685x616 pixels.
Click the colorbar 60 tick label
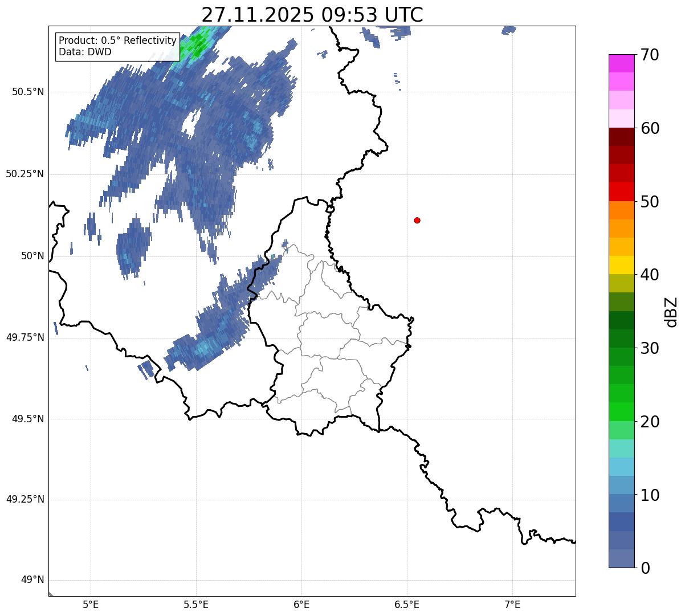[650, 128]
